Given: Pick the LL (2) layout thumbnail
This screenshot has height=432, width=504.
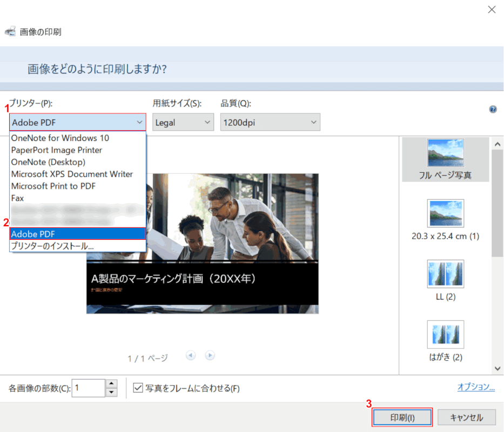Looking at the screenshot, I should 445,280.
